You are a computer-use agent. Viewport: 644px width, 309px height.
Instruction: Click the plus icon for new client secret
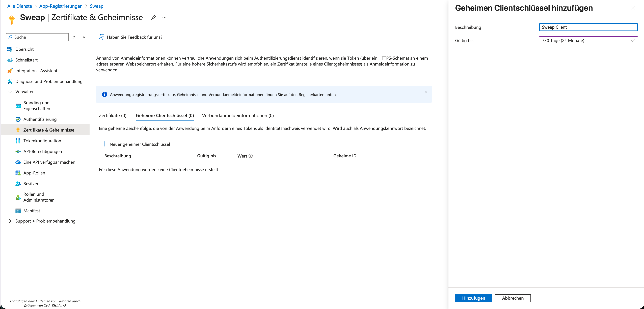tap(104, 144)
